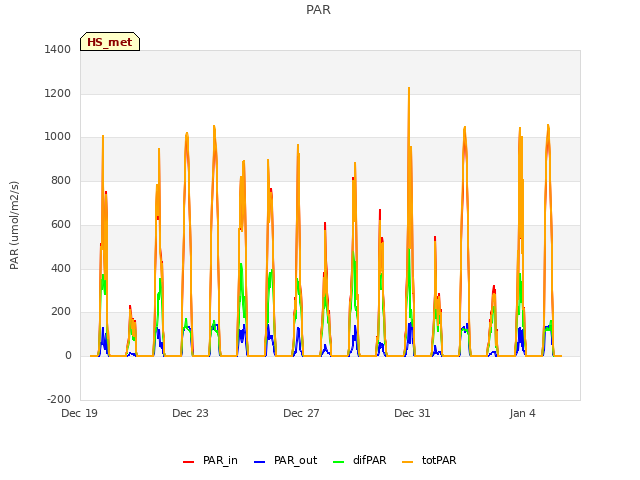
Task: Click the PAR chart title
Action: pos(318,9)
